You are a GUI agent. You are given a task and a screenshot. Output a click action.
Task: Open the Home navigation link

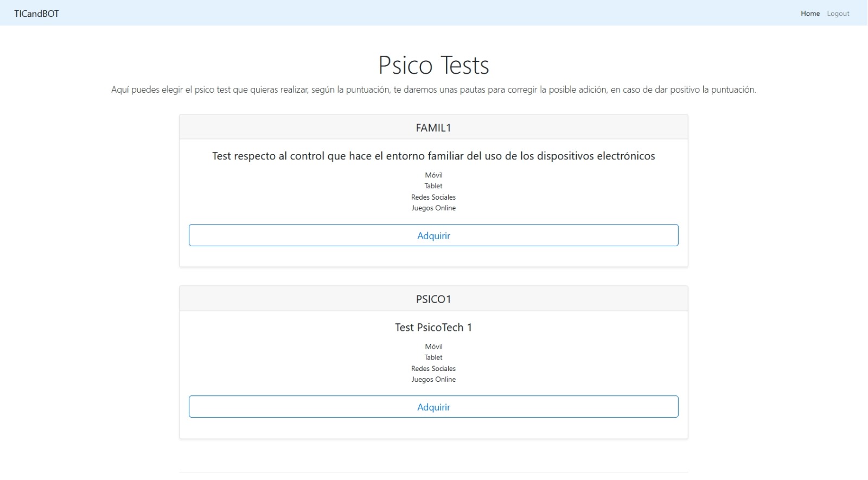tap(810, 14)
